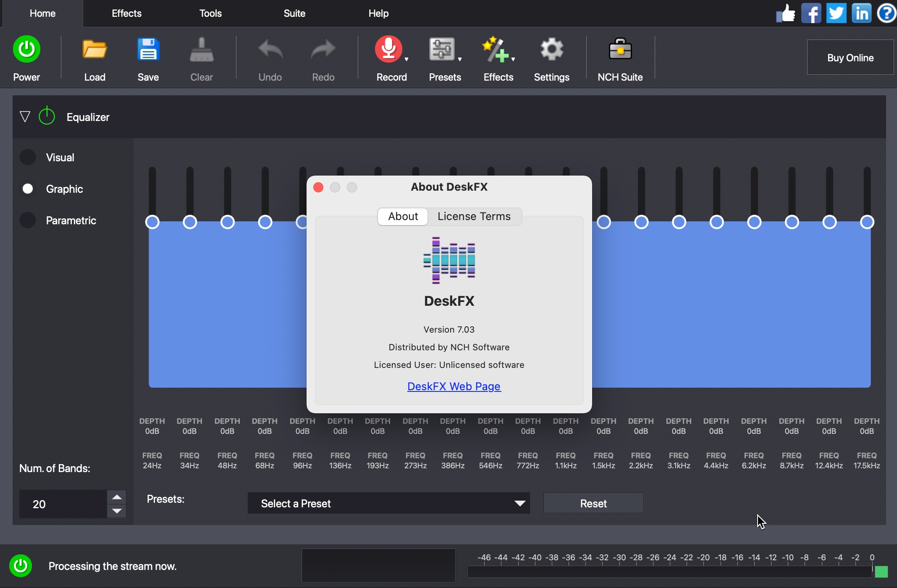Click the 24Hz band slider handle
The image size is (897, 588).
(x=152, y=222)
